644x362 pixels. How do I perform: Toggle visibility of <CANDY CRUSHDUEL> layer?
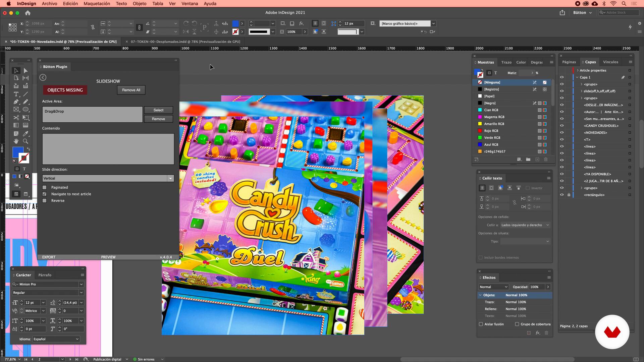click(562, 126)
